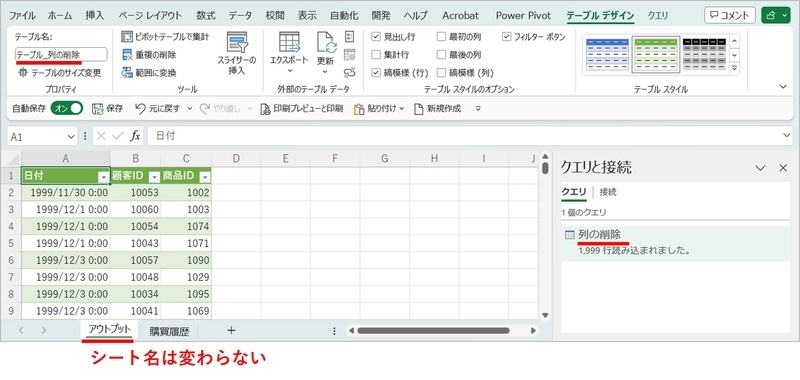
Task: Select the black table style thumbnail
Action: [705, 55]
